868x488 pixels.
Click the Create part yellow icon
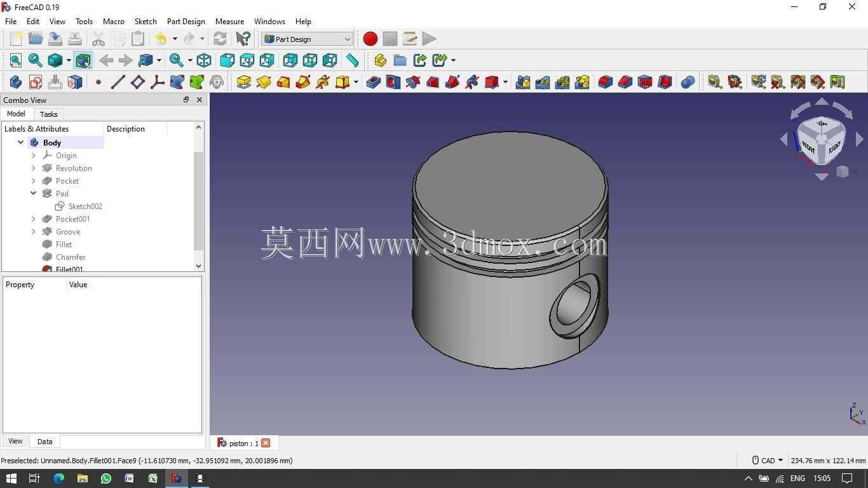(380, 60)
